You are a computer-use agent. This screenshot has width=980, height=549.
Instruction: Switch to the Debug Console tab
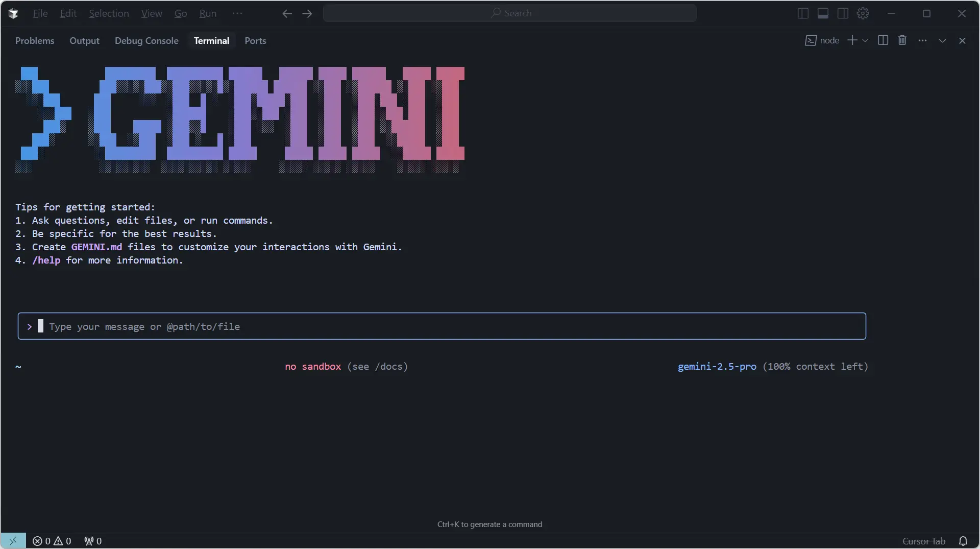pos(146,41)
